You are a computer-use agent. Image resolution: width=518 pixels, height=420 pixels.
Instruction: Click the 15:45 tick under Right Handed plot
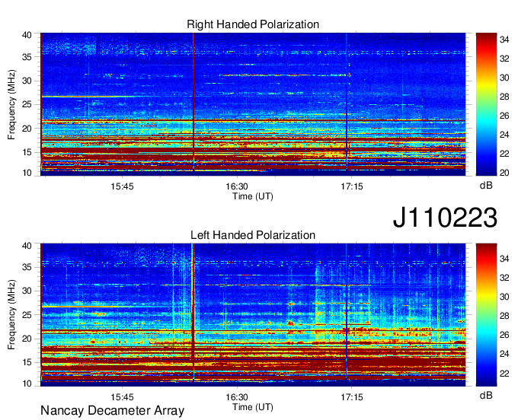coord(122,186)
